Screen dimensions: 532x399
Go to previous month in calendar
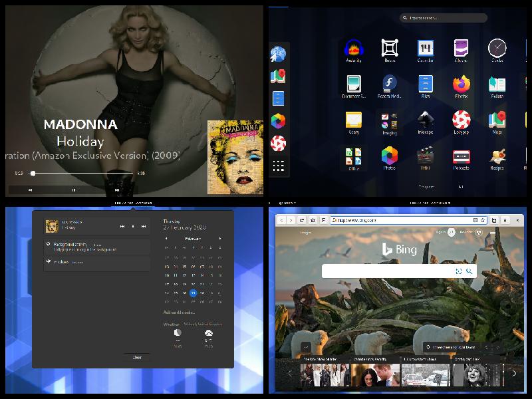point(166,239)
